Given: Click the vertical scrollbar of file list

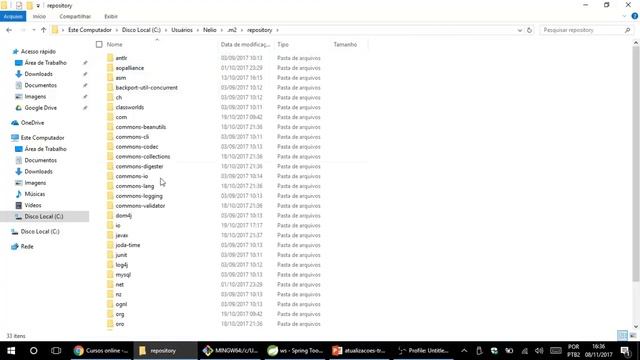Looking at the screenshot, I should click(x=636, y=163).
